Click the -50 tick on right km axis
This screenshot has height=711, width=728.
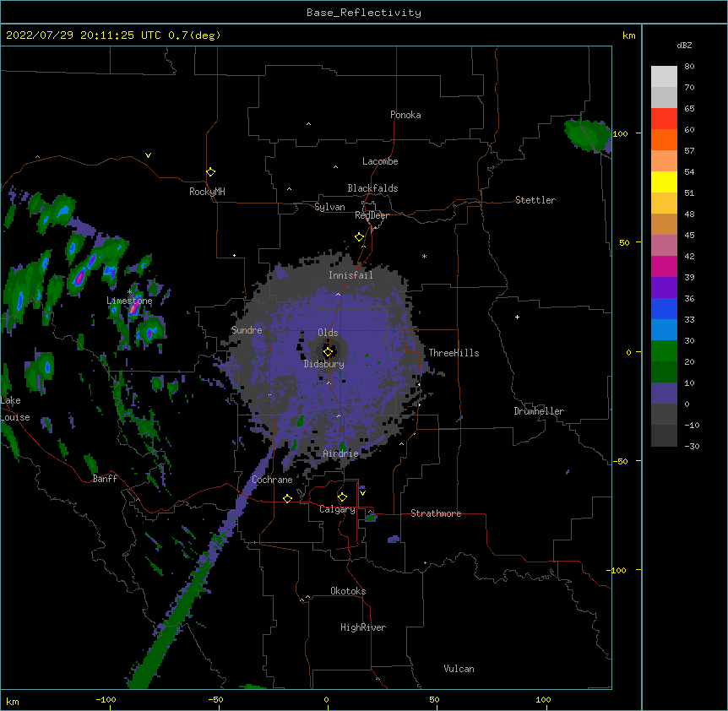pyautogui.click(x=620, y=461)
